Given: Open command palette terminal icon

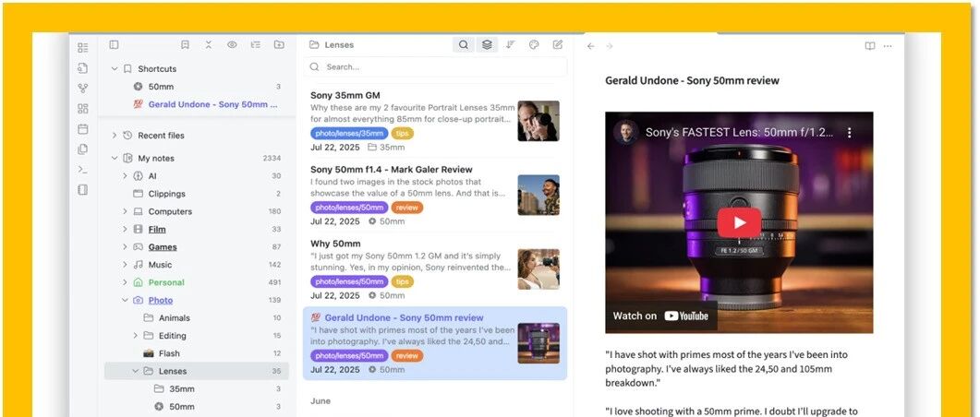Looking at the screenshot, I should (82, 169).
